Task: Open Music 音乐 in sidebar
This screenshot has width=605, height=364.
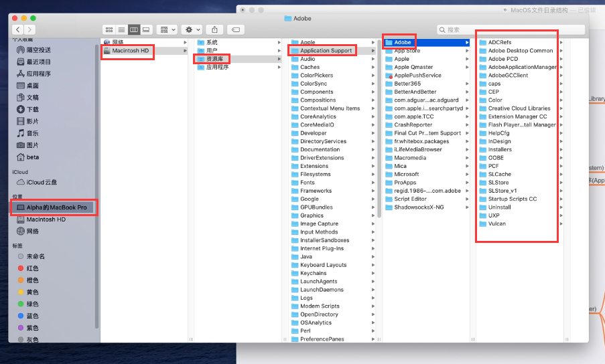Action: click(x=27, y=133)
